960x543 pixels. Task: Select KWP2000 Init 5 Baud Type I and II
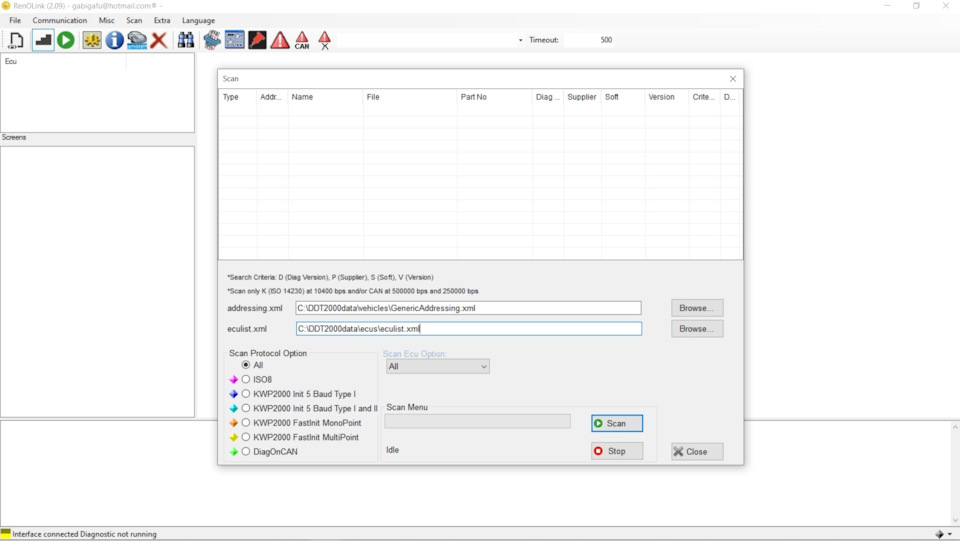pyautogui.click(x=246, y=408)
